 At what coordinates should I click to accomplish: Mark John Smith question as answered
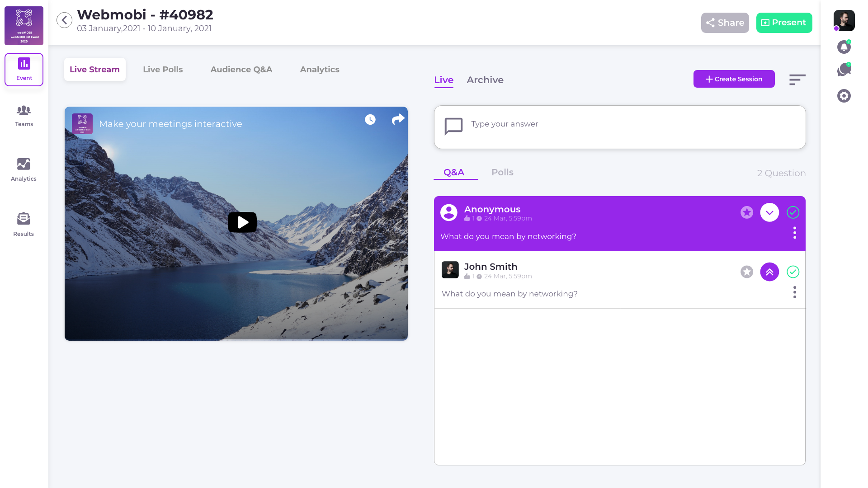(x=793, y=272)
